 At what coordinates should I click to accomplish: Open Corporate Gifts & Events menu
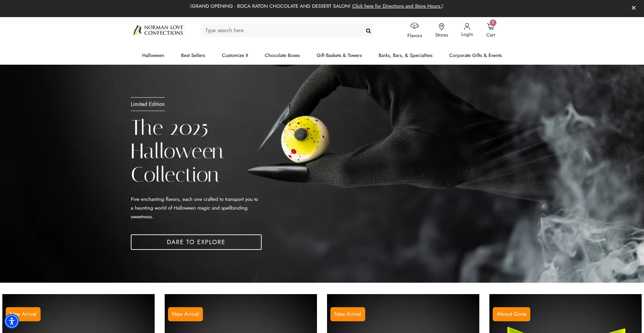(x=475, y=55)
